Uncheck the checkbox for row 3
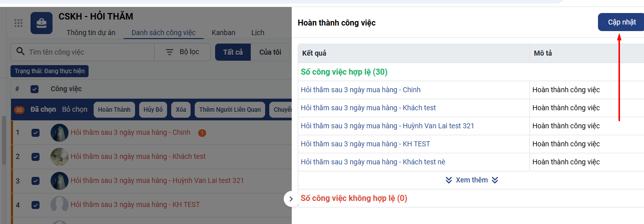The width and height of the screenshot is (644, 224). pyautogui.click(x=36, y=181)
